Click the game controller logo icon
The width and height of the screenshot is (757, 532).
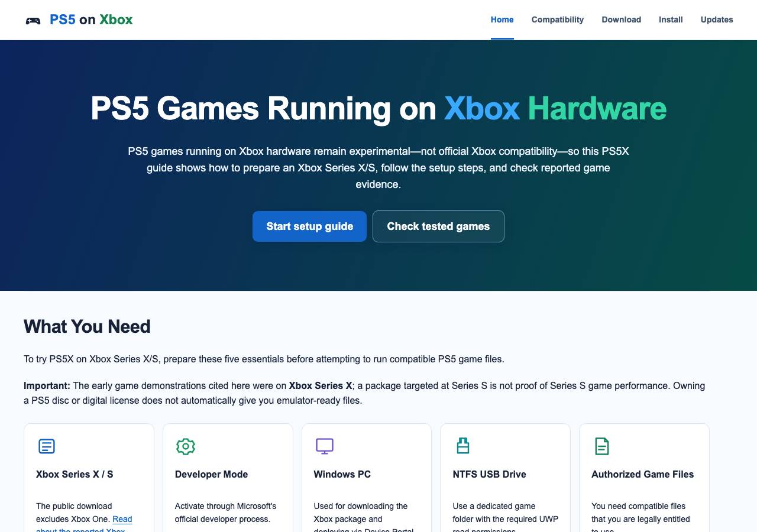click(x=33, y=20)
